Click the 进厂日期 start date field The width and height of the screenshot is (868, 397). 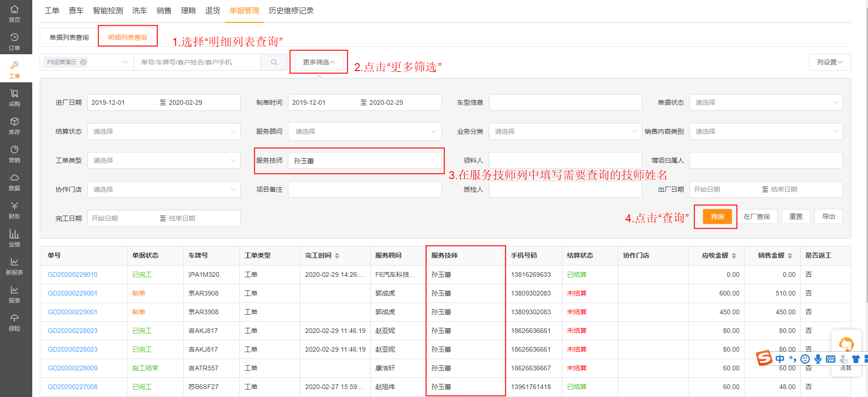pyautogui.click(x=122, y=102)
